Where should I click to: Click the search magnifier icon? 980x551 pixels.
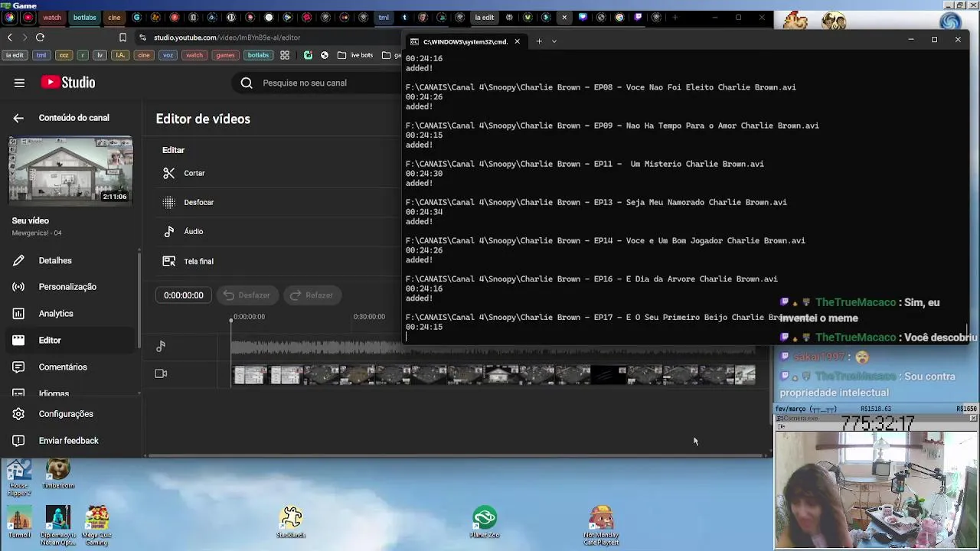click(x=247, y=83)
